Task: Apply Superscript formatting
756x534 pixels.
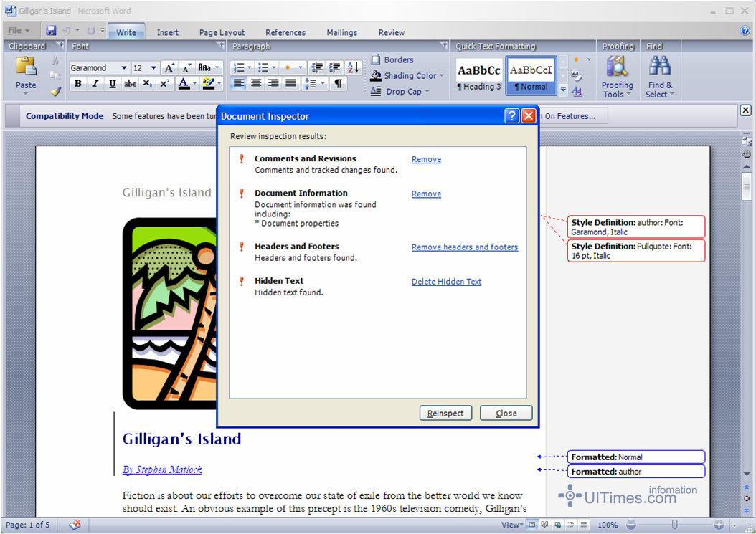Action: tap(164, 84)
